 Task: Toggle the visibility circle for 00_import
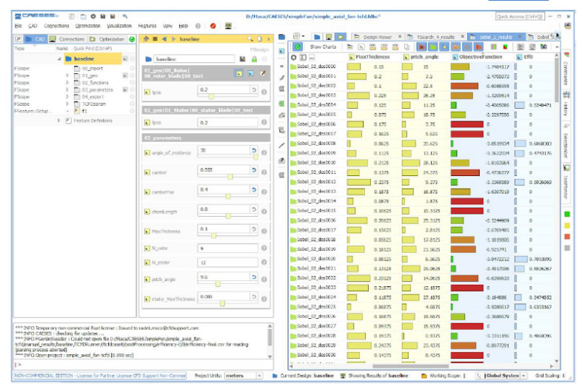point(132,69)
